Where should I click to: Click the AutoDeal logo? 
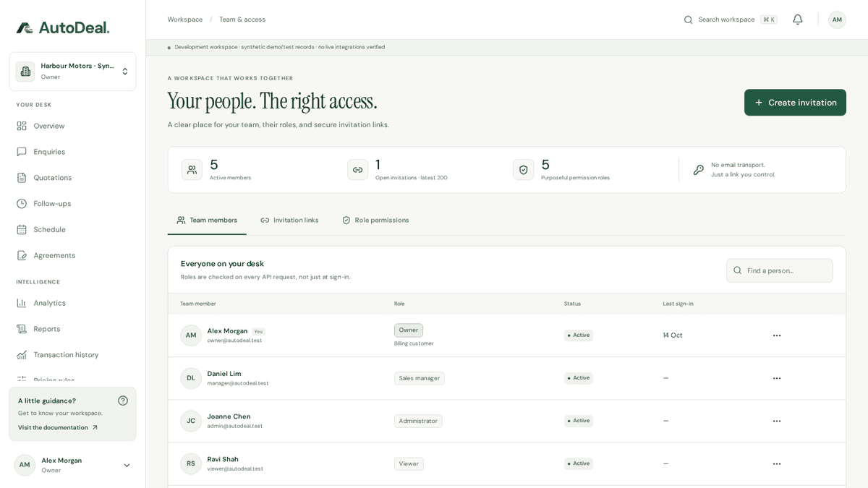[63, 27]
